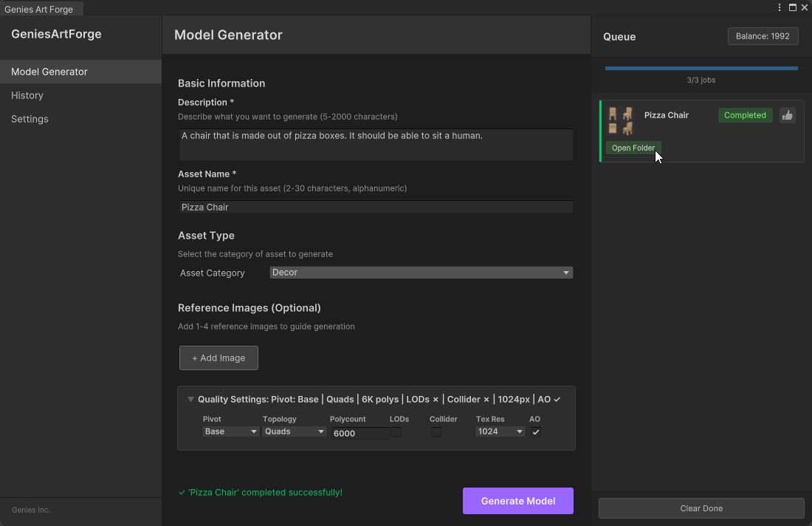Open Settings in sidebar
Viewport: 812px width, 526px height.
pos(30,119)
